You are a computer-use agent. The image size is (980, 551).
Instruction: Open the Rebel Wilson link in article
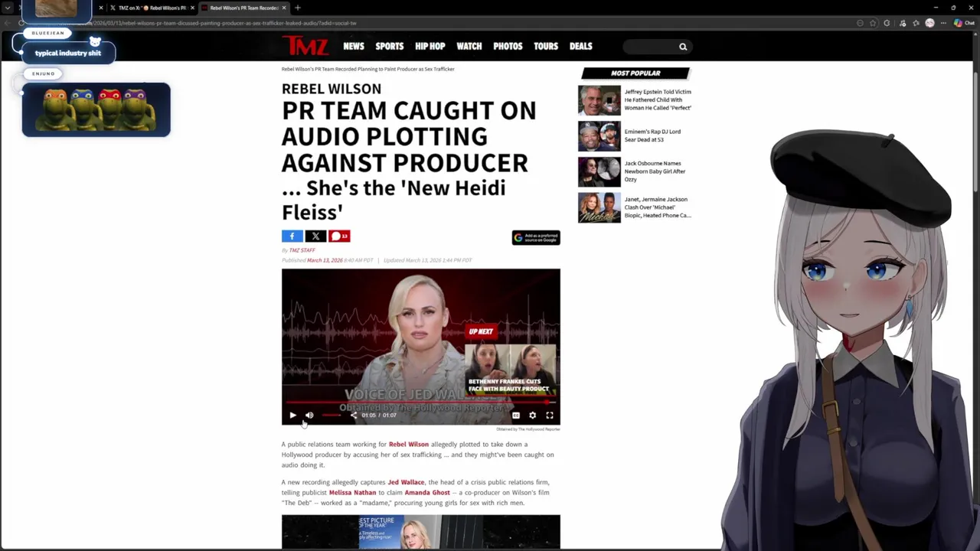[409, 445]
